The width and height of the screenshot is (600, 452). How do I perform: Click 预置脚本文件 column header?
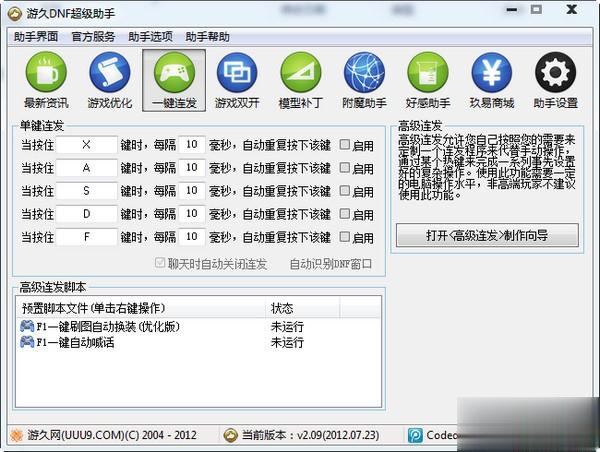pyautogui.click(x=141, y=308)
